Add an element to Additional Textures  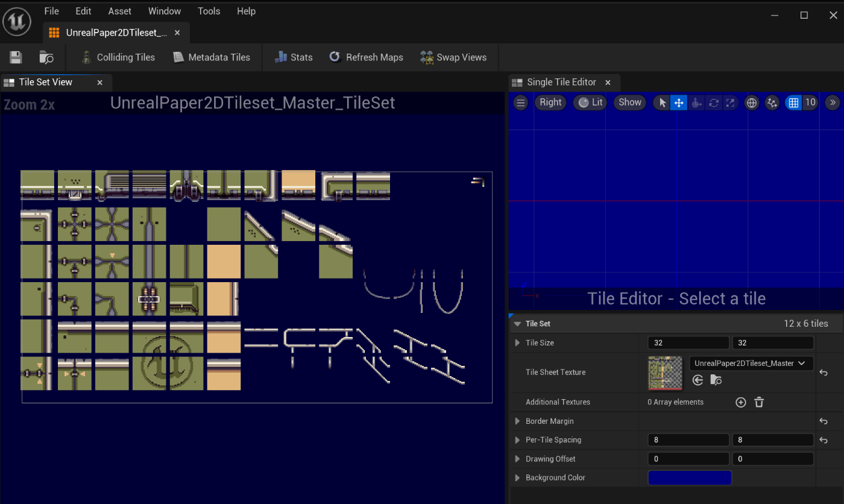click(741, 402)
